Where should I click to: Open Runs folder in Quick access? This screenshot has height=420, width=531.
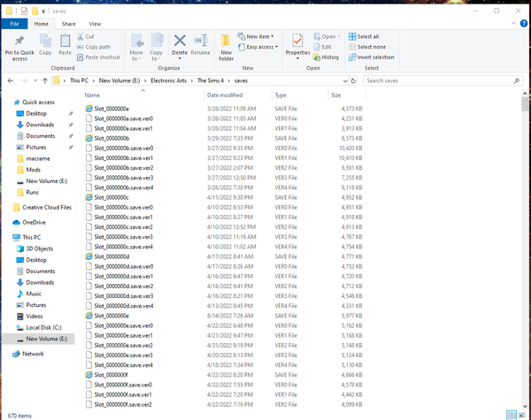[x=32, y=192]
